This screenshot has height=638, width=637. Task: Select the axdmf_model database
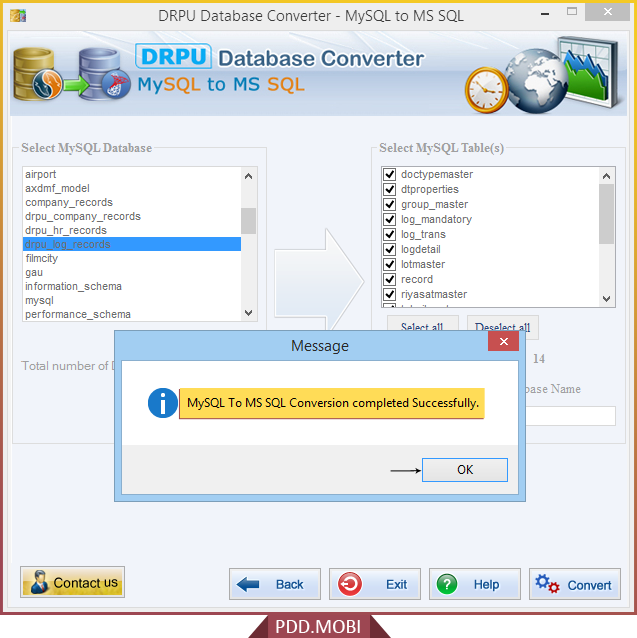132,188
